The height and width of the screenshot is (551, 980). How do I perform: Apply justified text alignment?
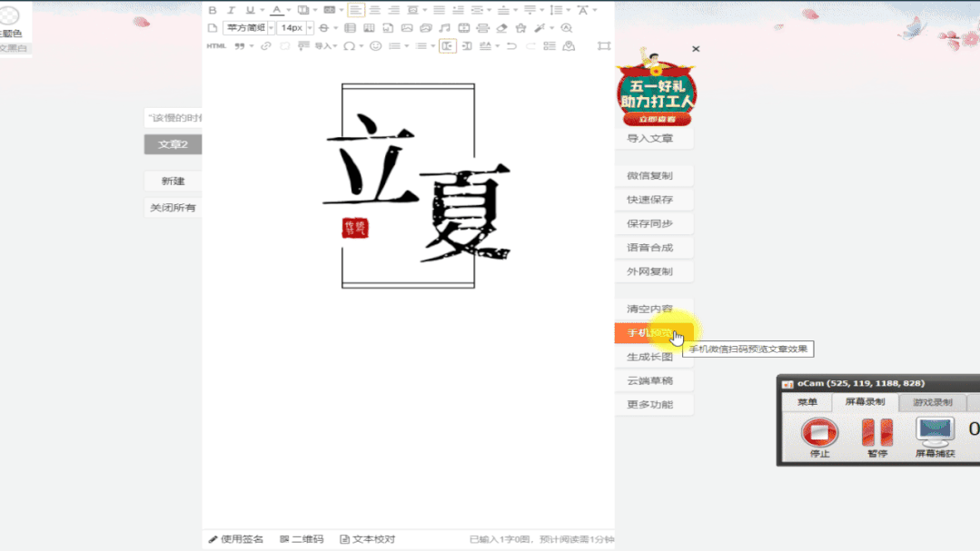click(440, 10)
